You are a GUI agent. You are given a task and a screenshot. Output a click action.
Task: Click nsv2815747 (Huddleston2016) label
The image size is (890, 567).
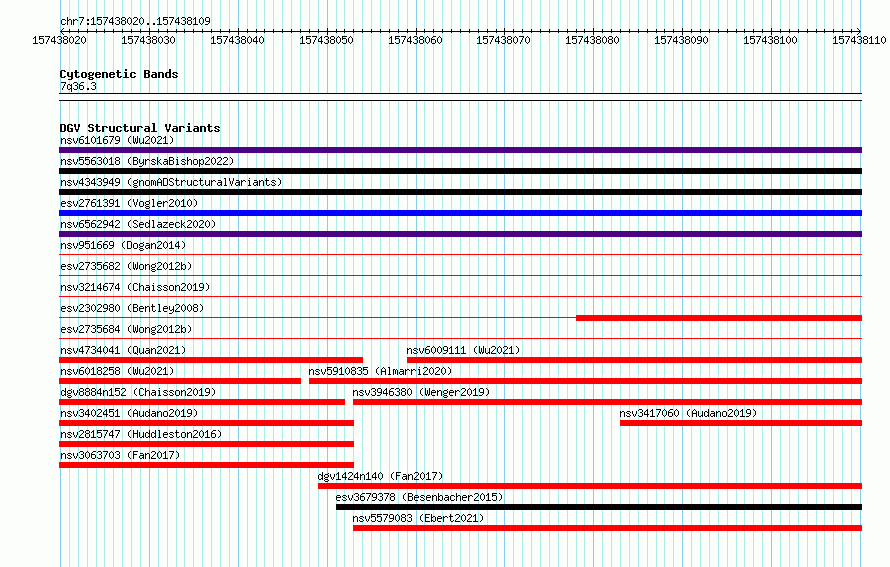coord(141,434)
